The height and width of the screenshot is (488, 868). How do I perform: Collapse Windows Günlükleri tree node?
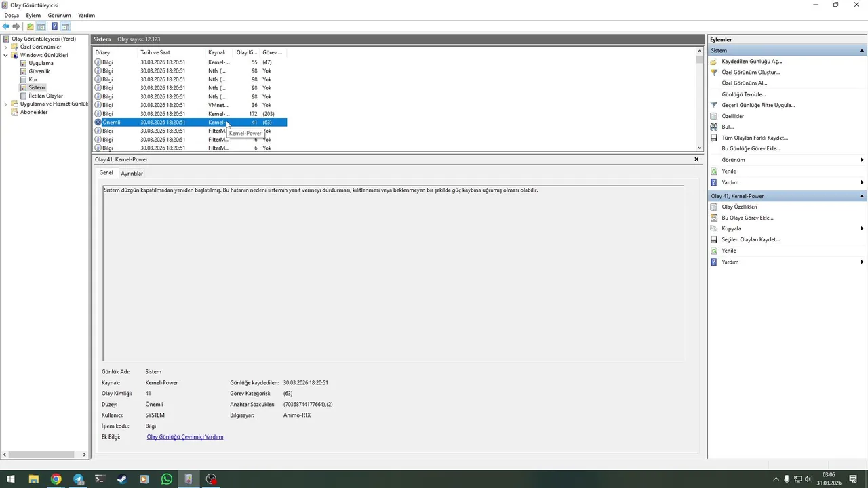coord(6,55)
